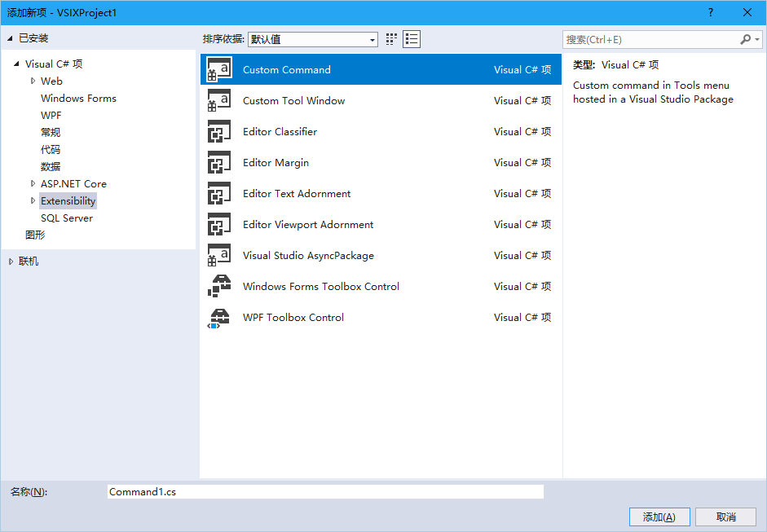767x532 pixels.
Task: Select the Editor Viewport Adornment template icon
Action: click(218, 224)
